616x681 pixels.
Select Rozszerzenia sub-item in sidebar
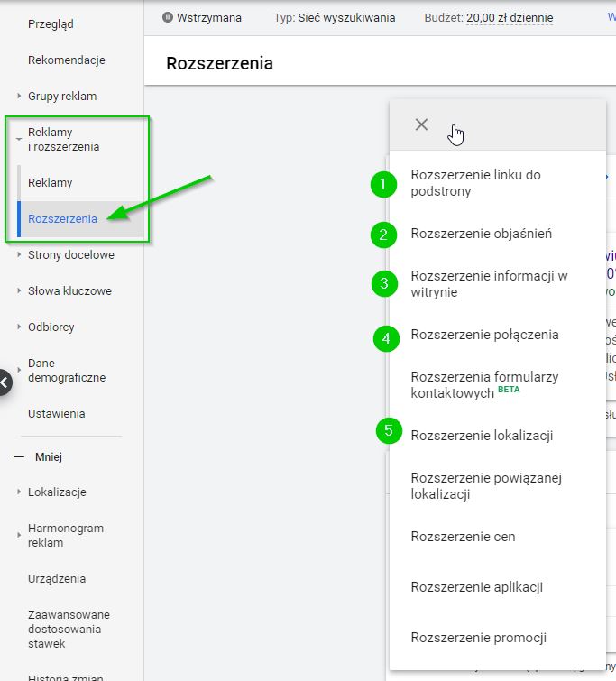[62, 218]
